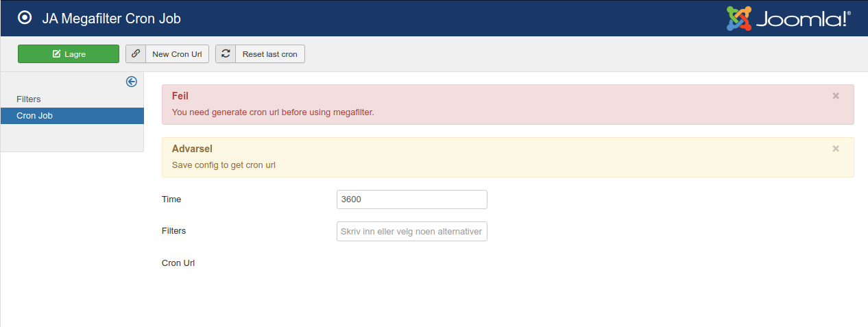Click the refresh arrows icon
This screenshot has width=868, height=327.
pos(226,54)
